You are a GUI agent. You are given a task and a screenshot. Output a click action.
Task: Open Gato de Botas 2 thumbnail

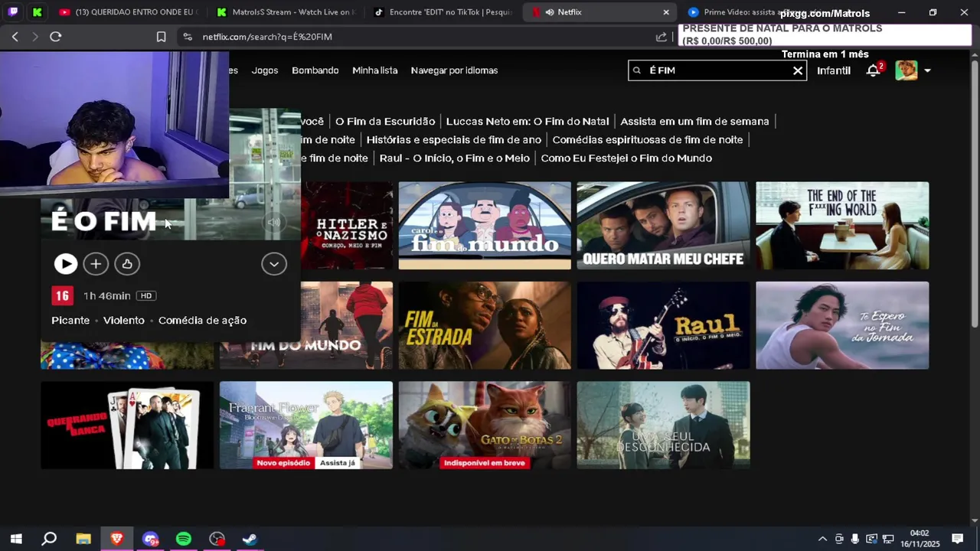485,425
